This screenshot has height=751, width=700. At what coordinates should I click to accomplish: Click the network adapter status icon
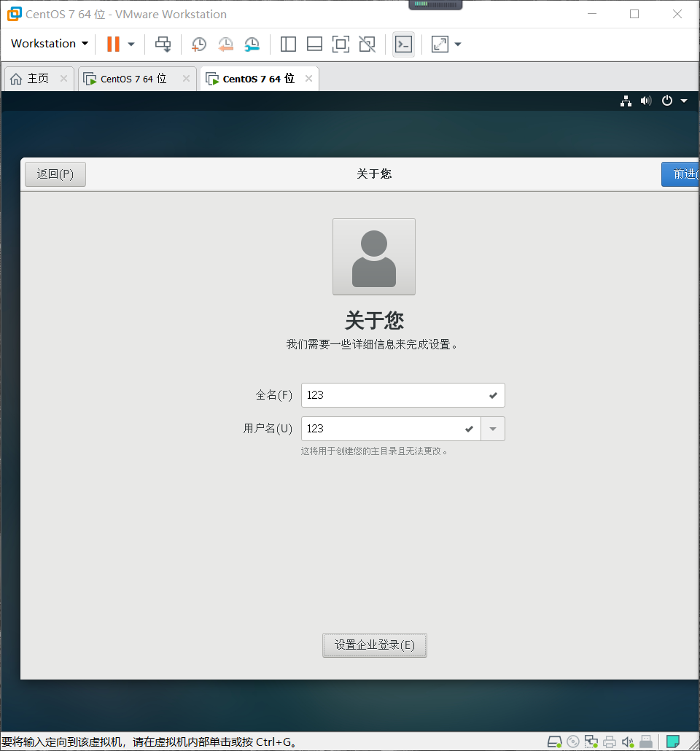(x=591, y=742)
